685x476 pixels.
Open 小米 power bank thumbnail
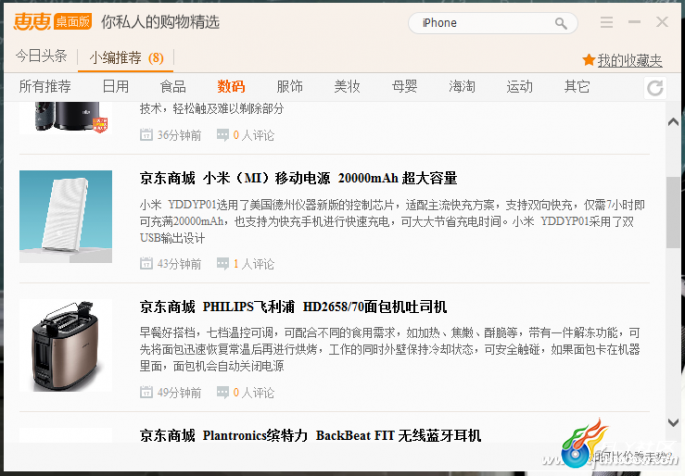66,217
